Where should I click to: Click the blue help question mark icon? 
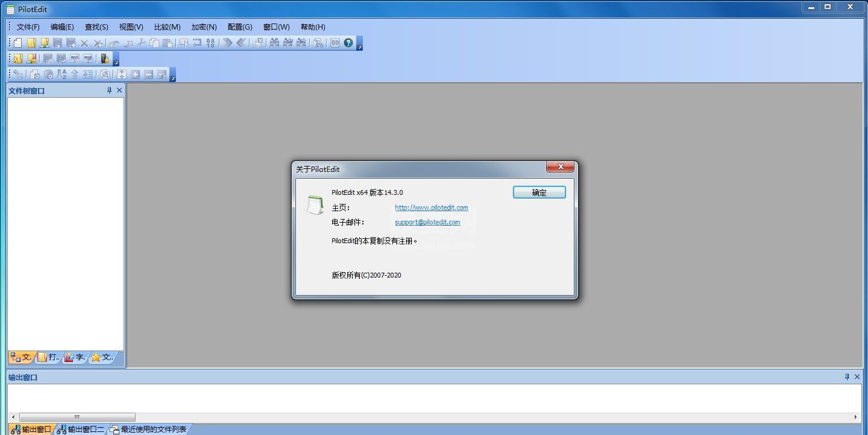point(348,43)
